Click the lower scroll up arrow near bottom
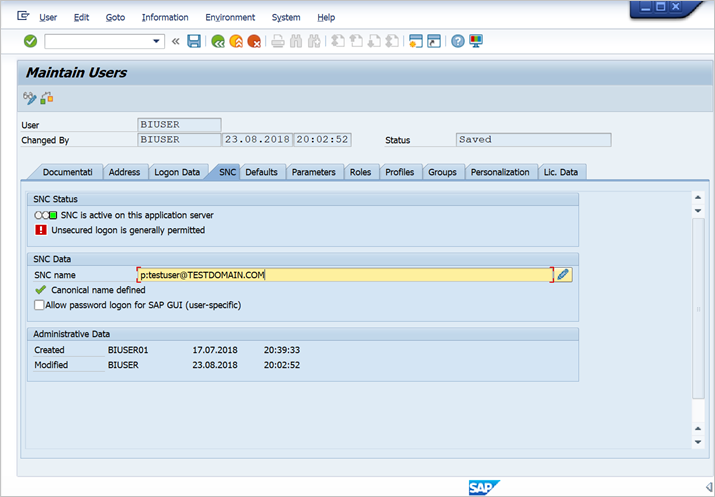This screenshot has width=715, height=497. (x=698, y=428)
